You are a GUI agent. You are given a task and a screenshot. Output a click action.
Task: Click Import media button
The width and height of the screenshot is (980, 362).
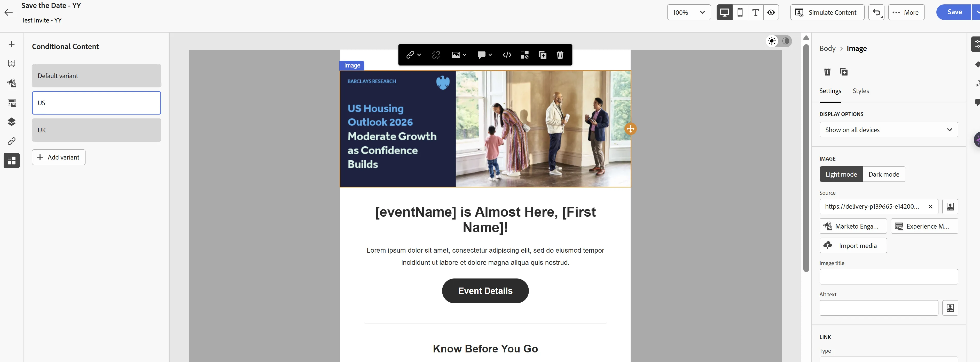point(853,245)
